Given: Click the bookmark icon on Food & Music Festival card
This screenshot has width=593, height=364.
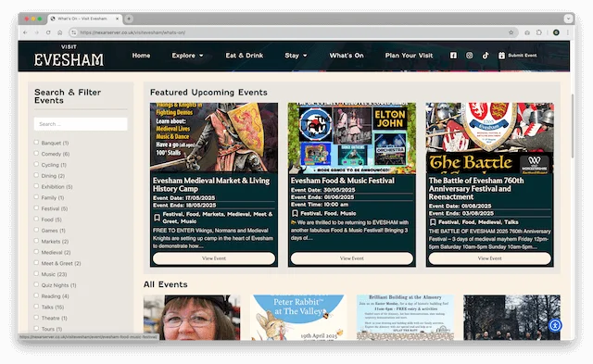Looking at the screenshot, I should 295,214.
